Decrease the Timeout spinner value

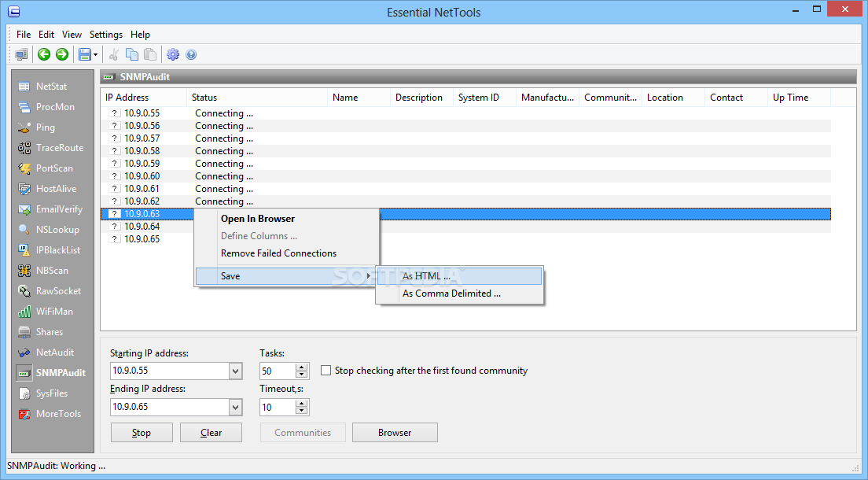[302, 412]
